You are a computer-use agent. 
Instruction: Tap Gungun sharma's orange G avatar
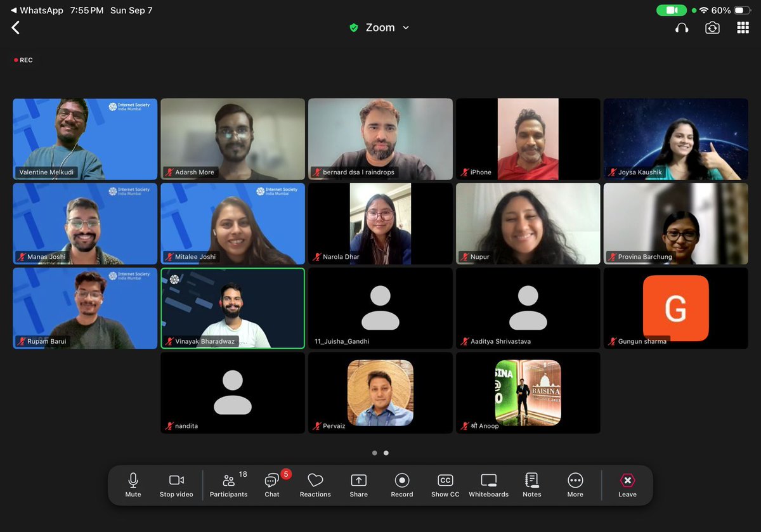(x=676, y=308)
